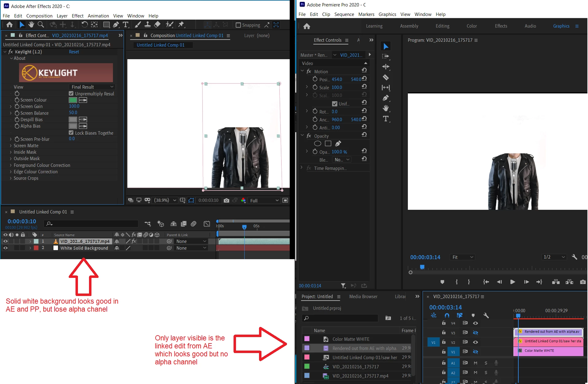The height and width of the screenshot is (384, 588).
Task: Go to After Effects Home screen
Action: (10, 25)
